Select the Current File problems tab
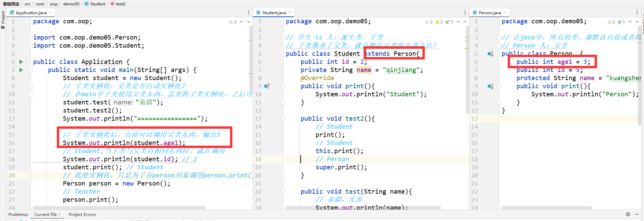 [47, 214]
